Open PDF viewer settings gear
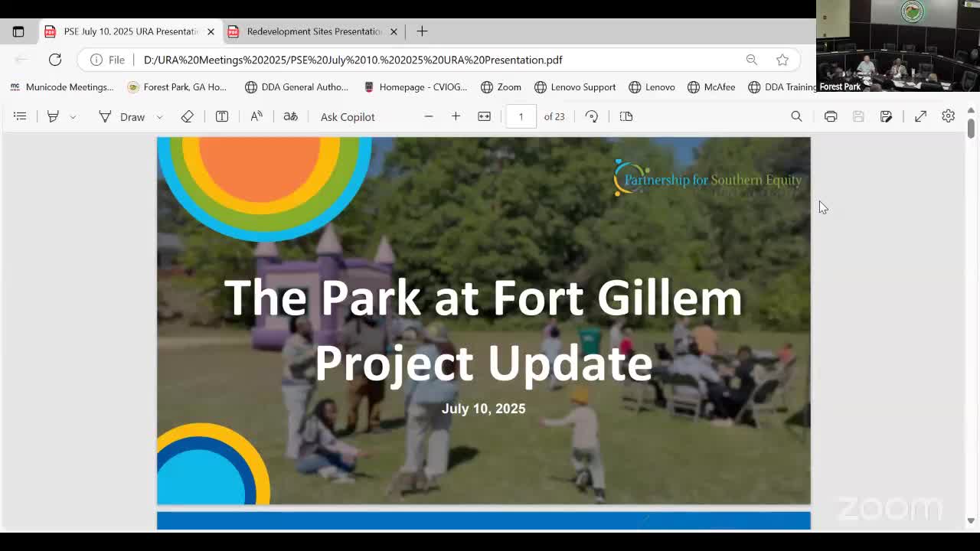Image resolution: width=980 pixels, height=551 pixels. [948, 116]
